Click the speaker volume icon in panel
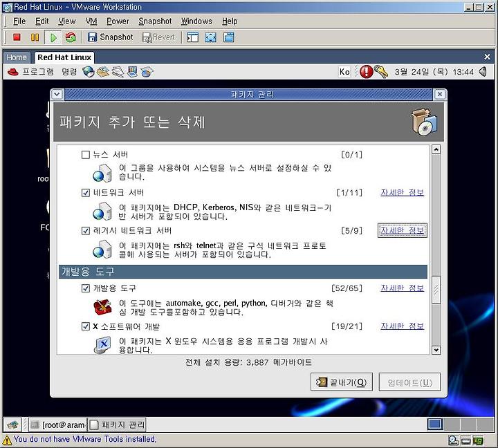The width and height of the screenshot is (498, 448). pos(483,72)
